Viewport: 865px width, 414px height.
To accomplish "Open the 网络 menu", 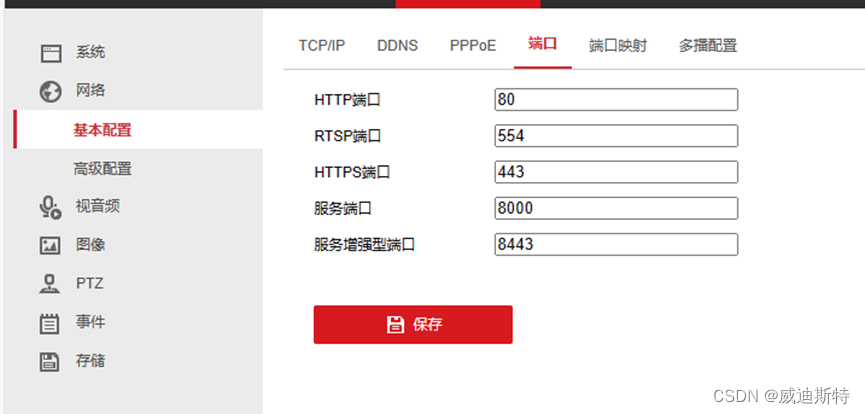I will coord(90,91).
